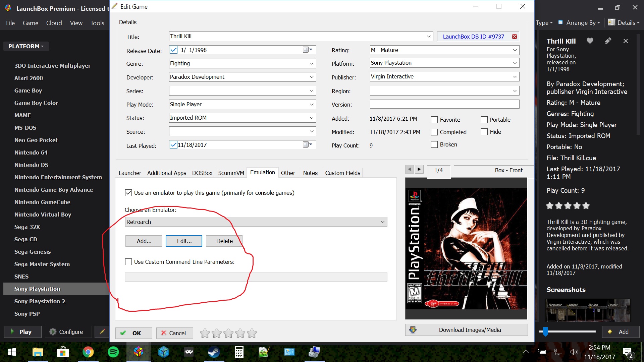Click the OK button
The height and width of the screenshot is (362, 644).
tap(133, 333)
